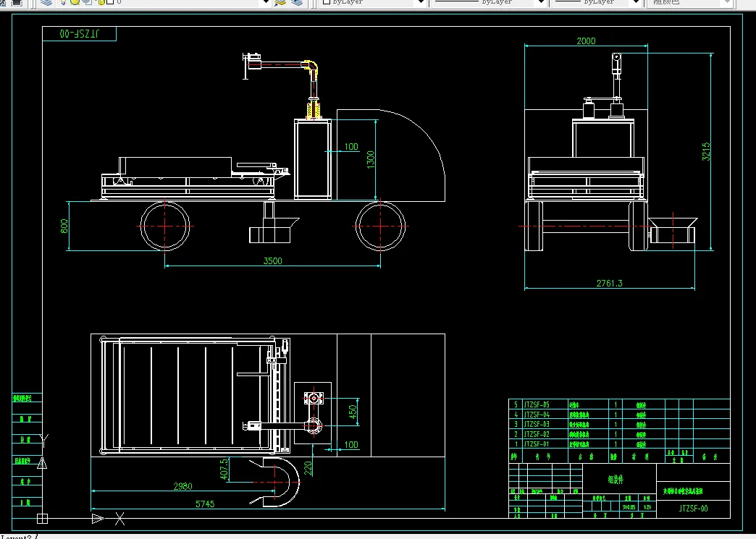The width and height of the screenshot is (756, 539).
Task: Click Make Object's Layer Current icon
Action: pos(280,2)
